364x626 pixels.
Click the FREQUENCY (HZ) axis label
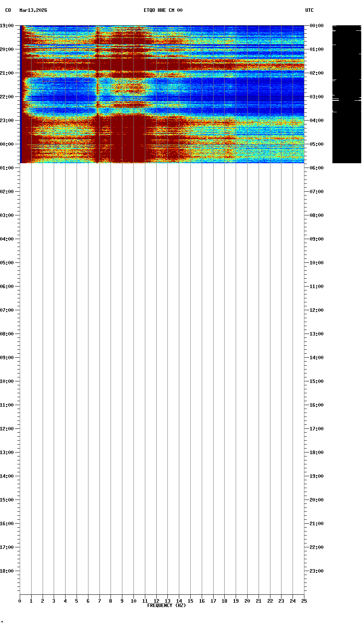166,605
